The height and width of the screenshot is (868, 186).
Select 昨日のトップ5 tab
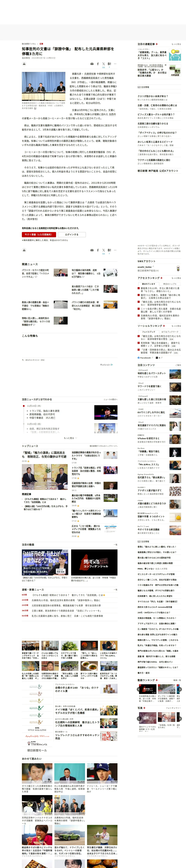[170, 284]
